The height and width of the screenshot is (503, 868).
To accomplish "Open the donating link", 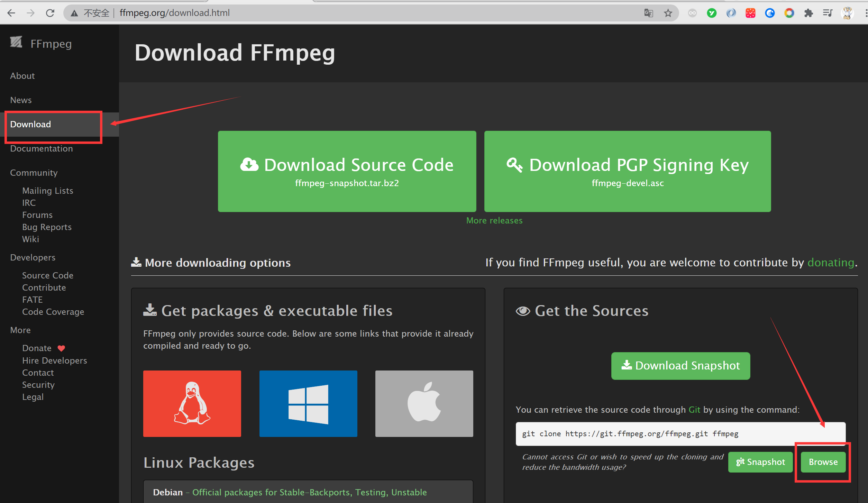I will [x=830, y=263].
